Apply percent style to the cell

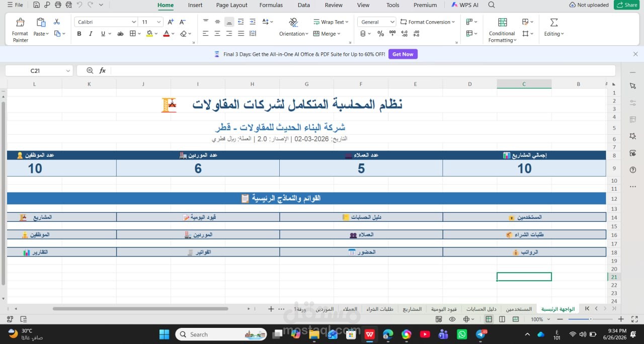click(380, 34)
